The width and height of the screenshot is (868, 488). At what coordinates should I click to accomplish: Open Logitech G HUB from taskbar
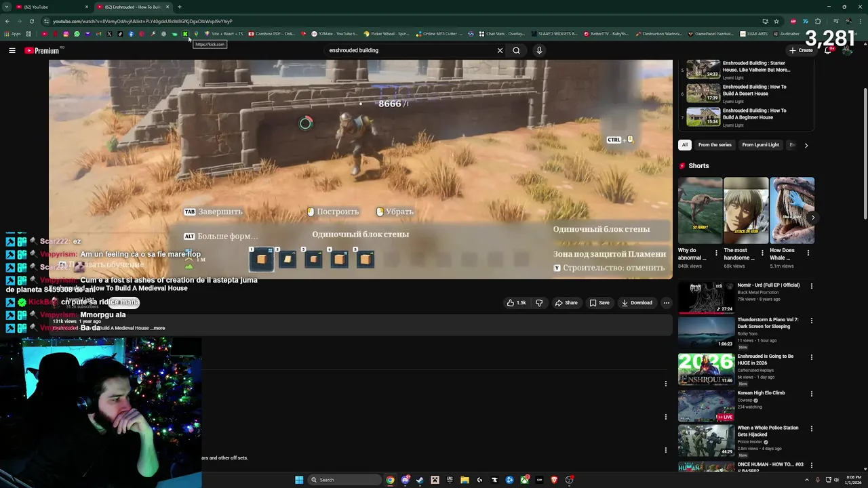[x=479, y=480]
